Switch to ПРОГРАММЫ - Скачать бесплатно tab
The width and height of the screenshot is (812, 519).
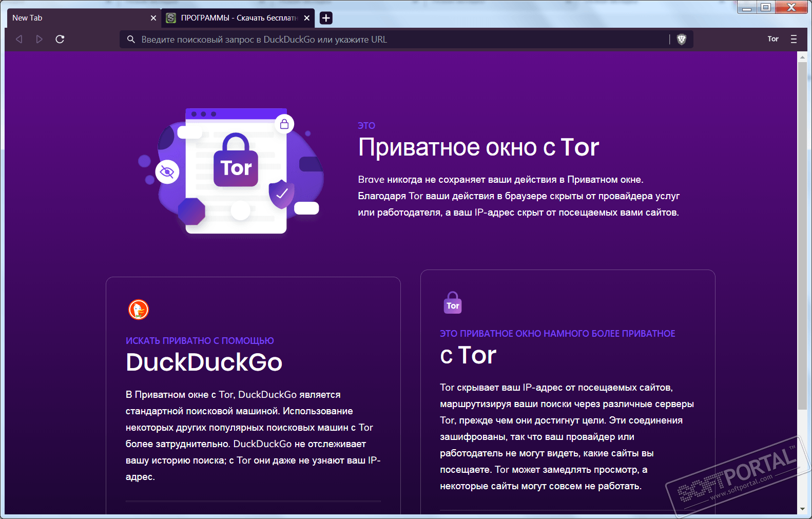239,18
